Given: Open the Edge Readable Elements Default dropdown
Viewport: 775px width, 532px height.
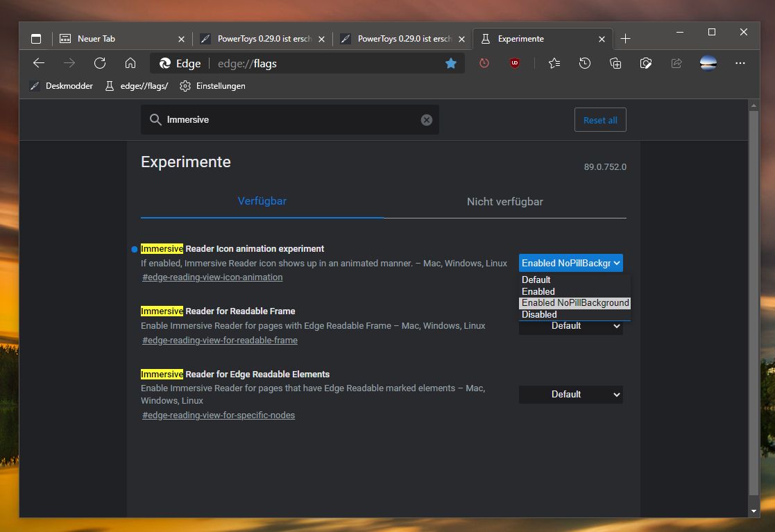Looking at the screenshot, I should (571, 395).
